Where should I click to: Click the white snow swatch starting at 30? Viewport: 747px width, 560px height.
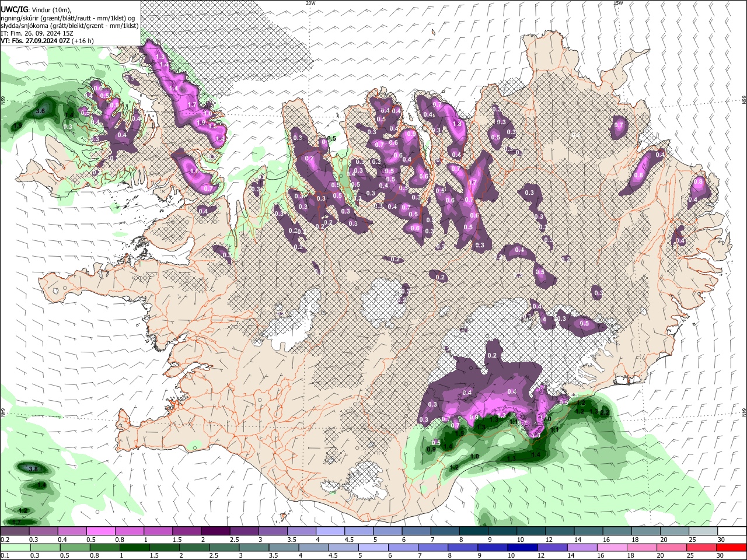click(732, 531)
